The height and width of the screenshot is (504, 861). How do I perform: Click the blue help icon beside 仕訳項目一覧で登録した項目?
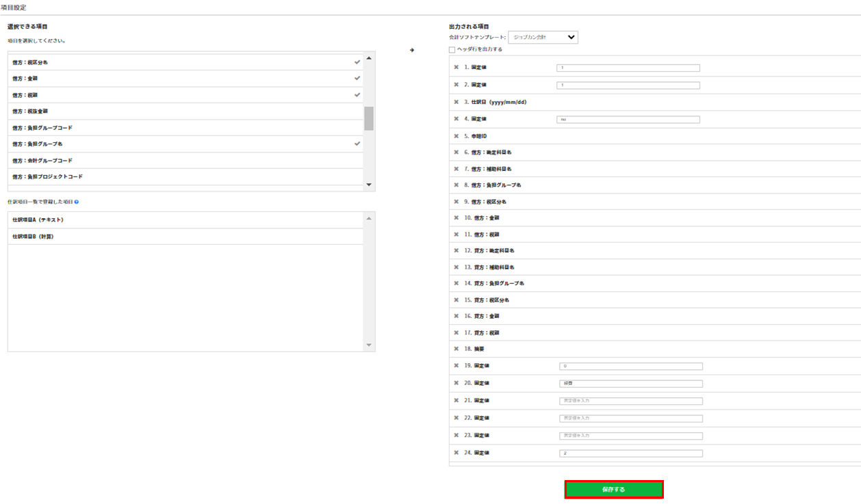point(77,202)
